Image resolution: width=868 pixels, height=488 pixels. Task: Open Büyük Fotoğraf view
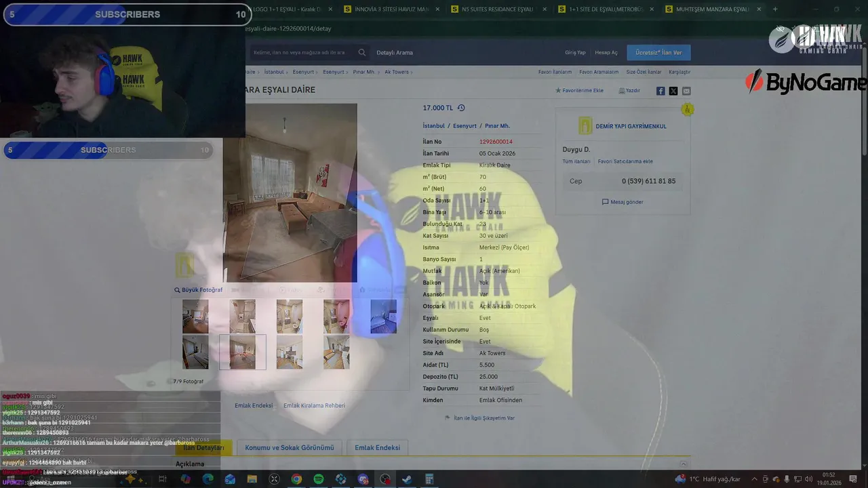pos(198,290)
